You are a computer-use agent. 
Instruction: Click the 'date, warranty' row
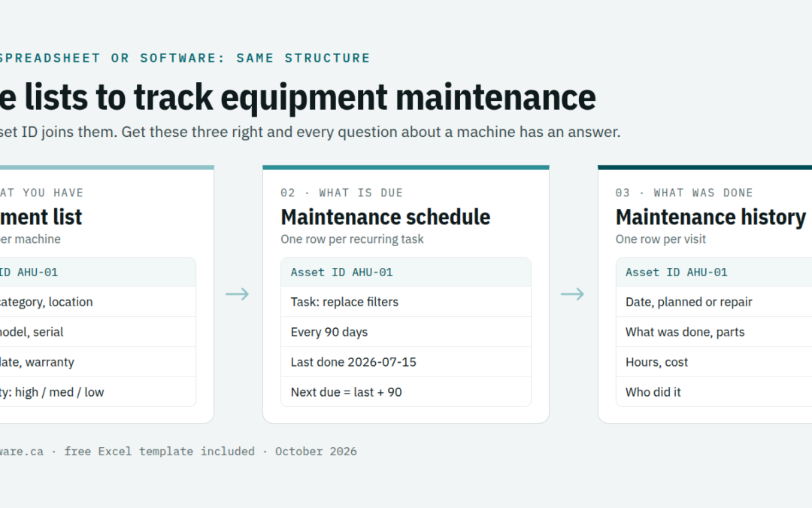98,362
